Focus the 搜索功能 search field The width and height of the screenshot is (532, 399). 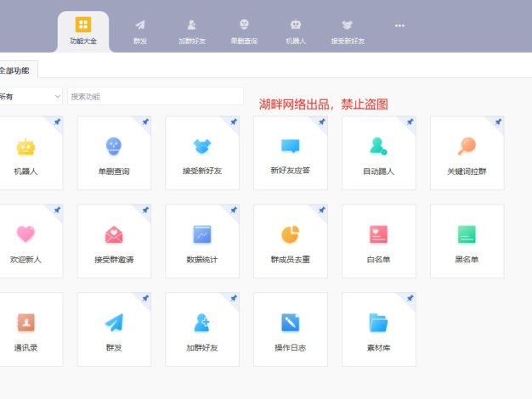[x=156, y=97]
